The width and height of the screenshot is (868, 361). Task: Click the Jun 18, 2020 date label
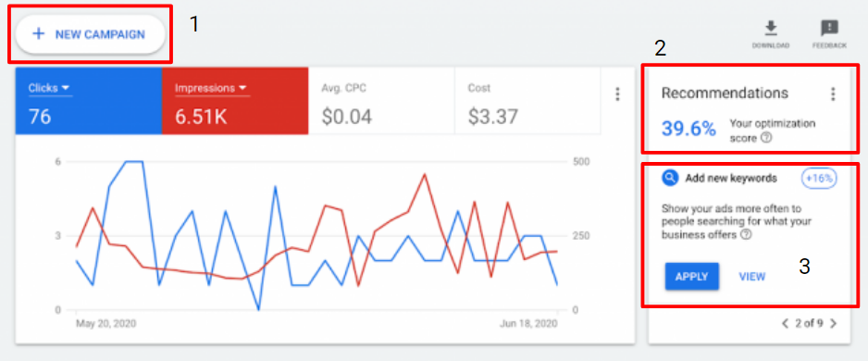(x=527, y=323)
